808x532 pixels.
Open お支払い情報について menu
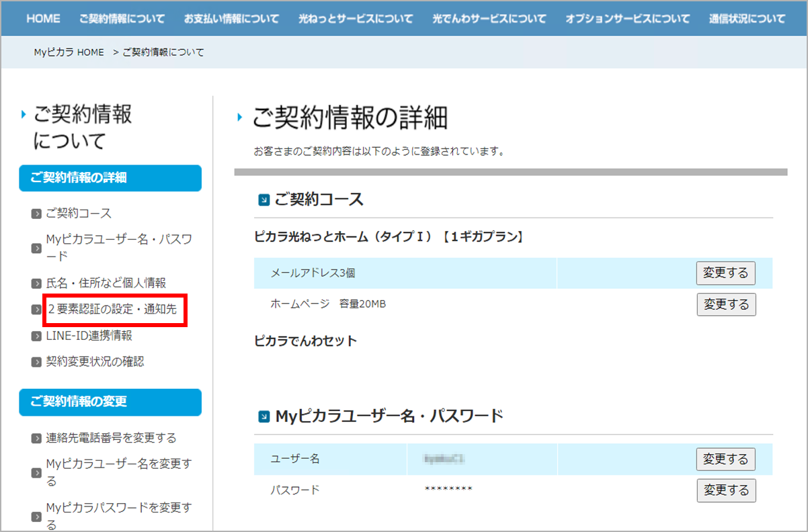tap(231, 19)
